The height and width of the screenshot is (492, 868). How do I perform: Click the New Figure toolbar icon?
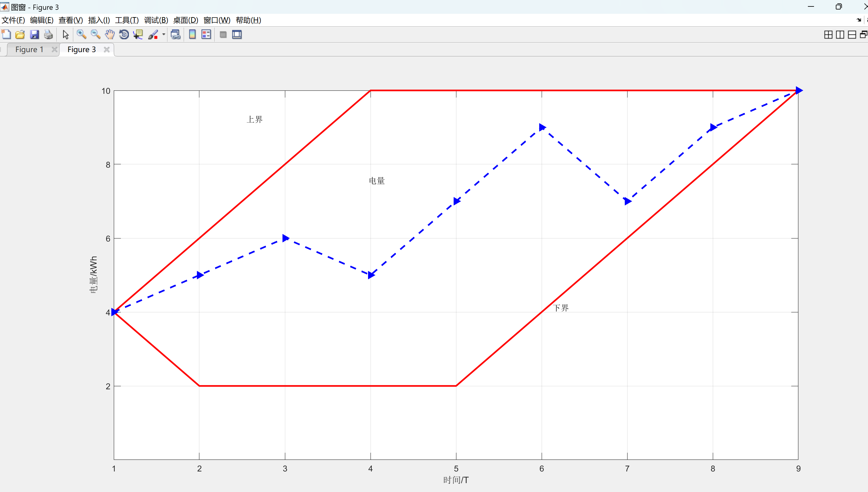coord(6,34)
